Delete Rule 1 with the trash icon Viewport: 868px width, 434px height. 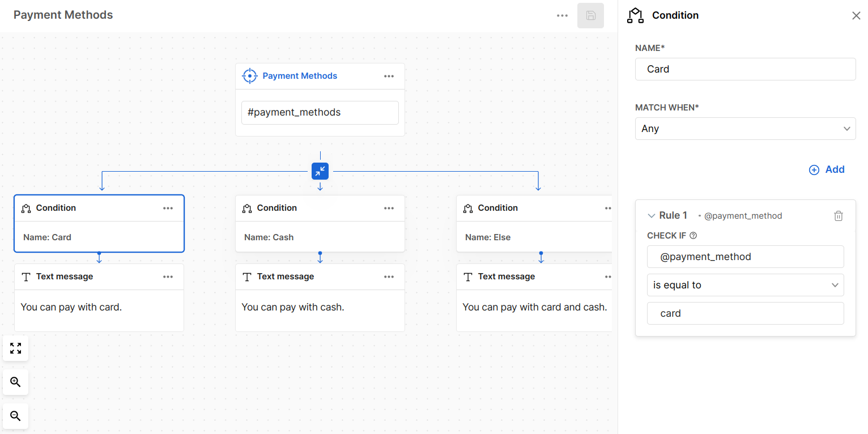(x=839, y=216)
